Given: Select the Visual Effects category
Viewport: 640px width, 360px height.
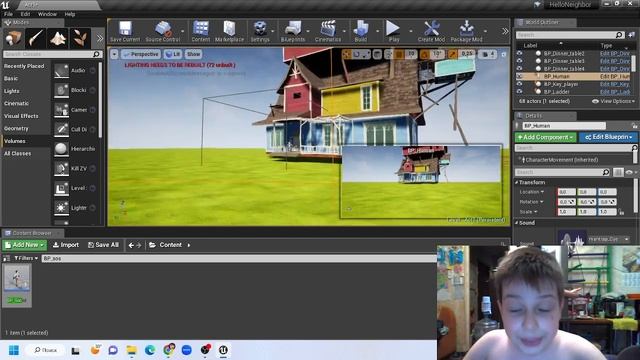Looking at the screenshot, I should coord(21,116).
